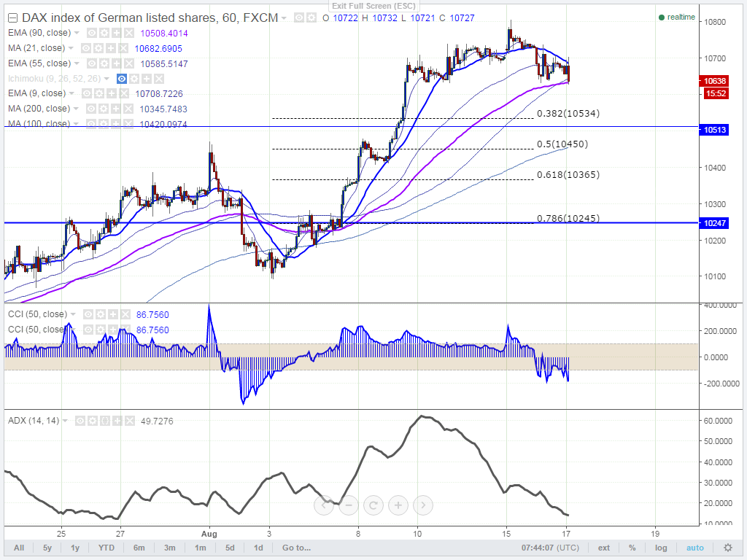
Task: Reset chart view with circular arrow
Action: click(373, 505)
